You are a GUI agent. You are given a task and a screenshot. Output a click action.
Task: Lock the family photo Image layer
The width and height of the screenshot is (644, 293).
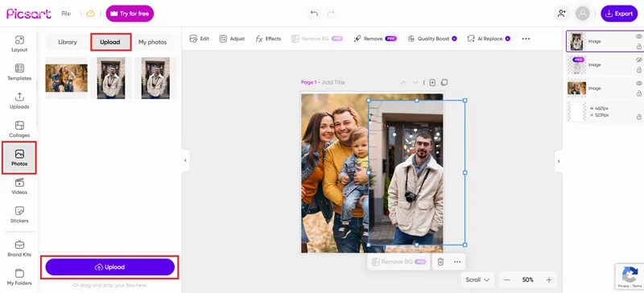click(638, 93)
